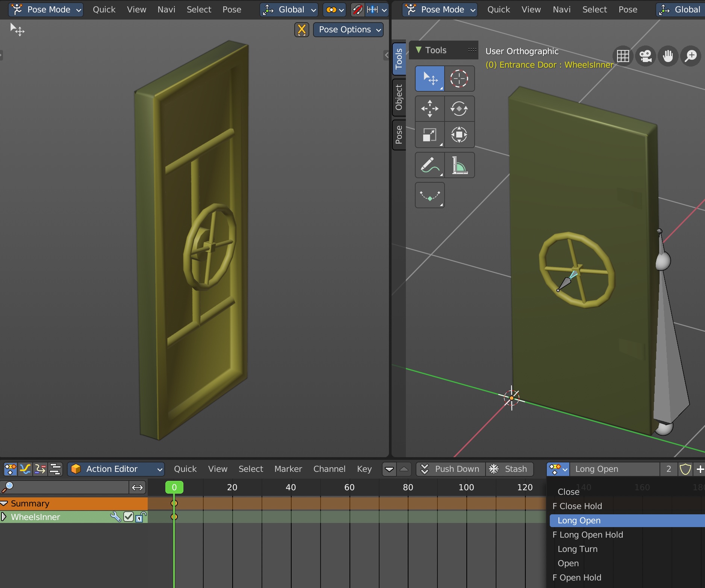
Task: Switch to Dope Sheet editor icon
Action: click(x=10, y=469)
